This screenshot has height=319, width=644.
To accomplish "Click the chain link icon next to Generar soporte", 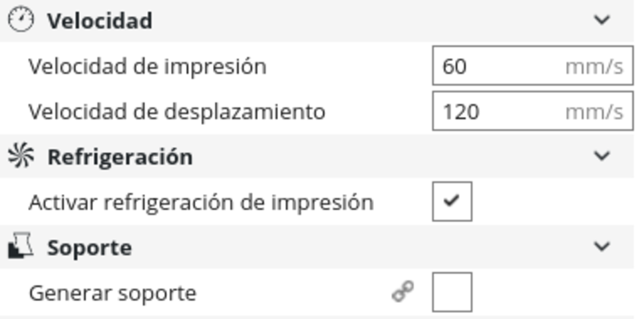I will pyautogui.click(x=402, y=292).
